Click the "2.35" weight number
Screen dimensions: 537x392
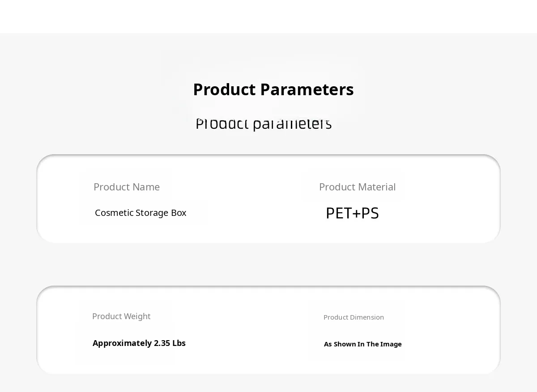click(162, 343)
